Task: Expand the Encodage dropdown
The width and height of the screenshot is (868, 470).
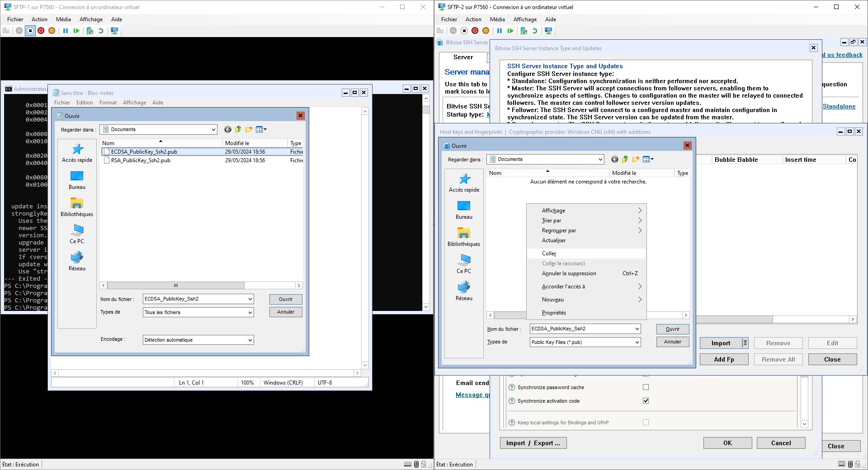Action: click(198, 340)
